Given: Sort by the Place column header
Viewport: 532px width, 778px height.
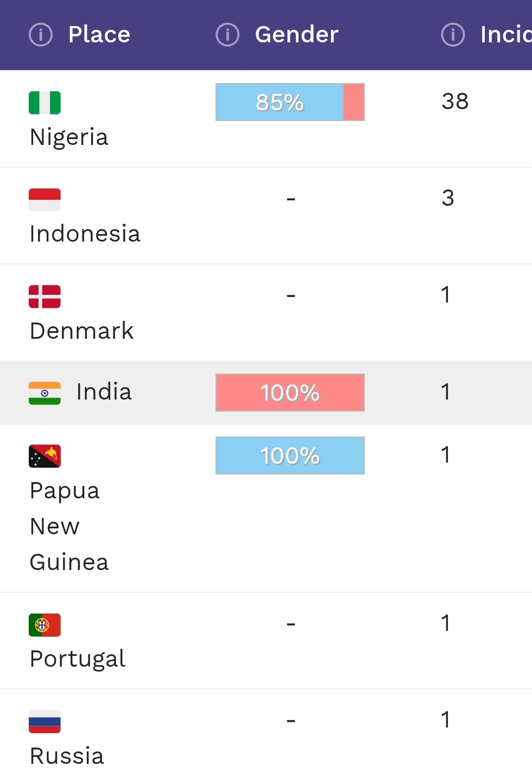Looking at the screenshot, I should pos(99,35).
